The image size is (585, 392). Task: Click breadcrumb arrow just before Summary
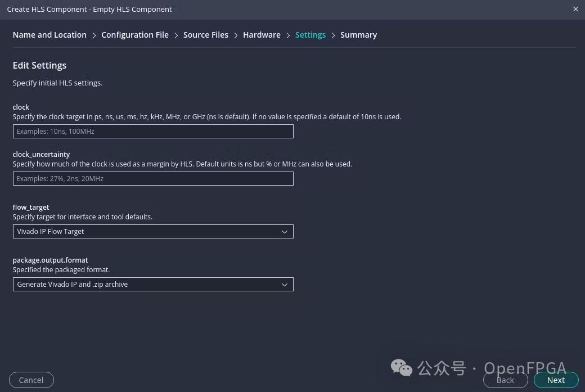pos(333,35)
